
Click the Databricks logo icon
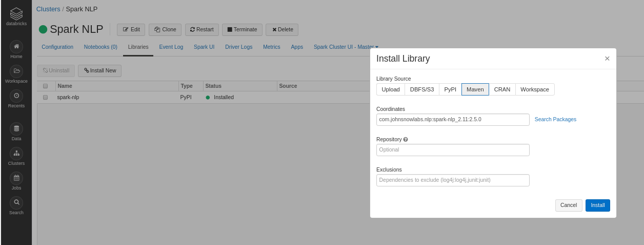tap(16, 14)
